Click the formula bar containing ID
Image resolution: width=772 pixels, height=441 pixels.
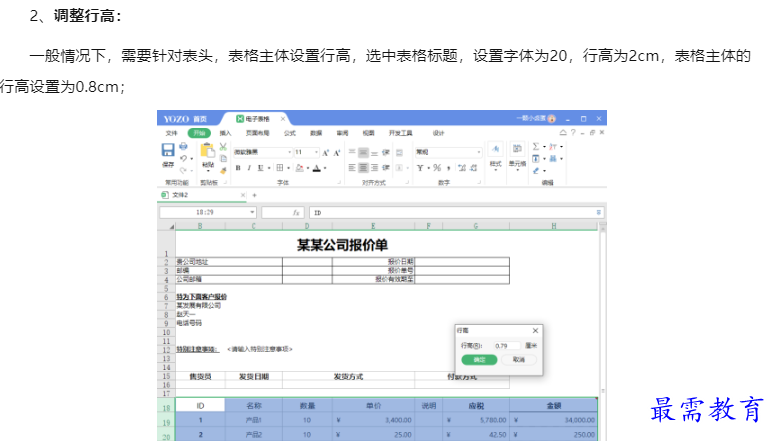(456, 213)
